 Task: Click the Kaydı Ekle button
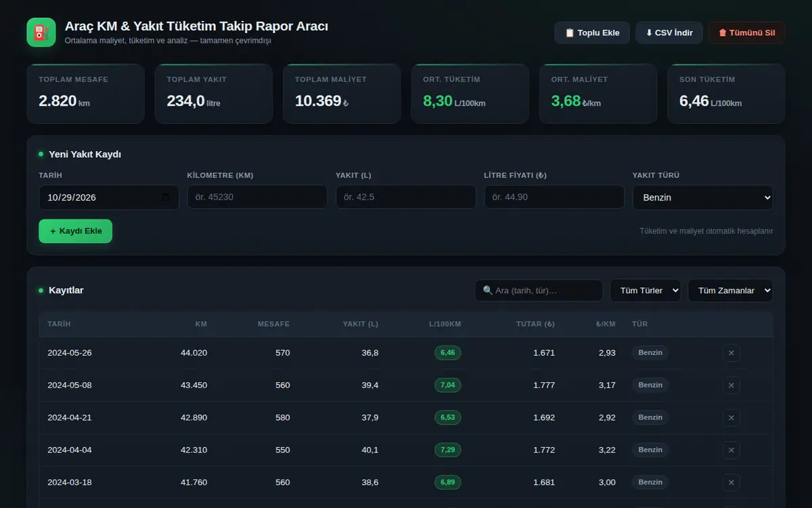click(x=76, y=231)
